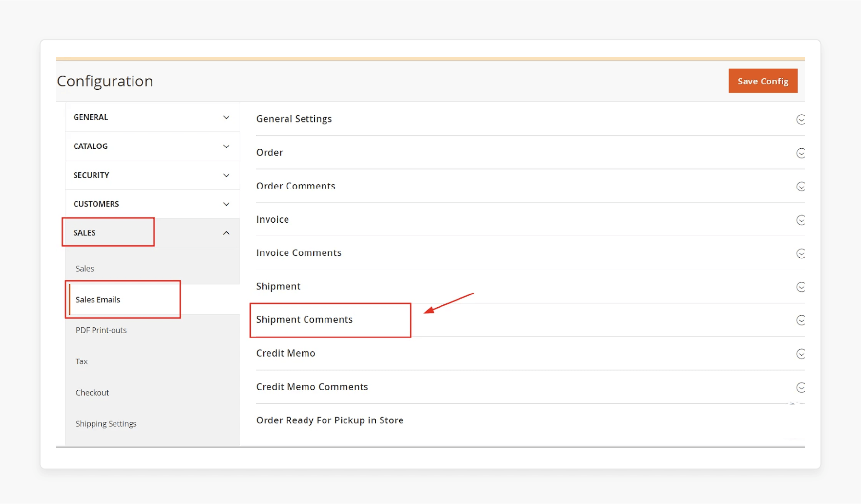Image resolution: width=861 pixels, height=504 pixels.
Task: Click the up chevron next to SALES
Action: coord(226,233)
